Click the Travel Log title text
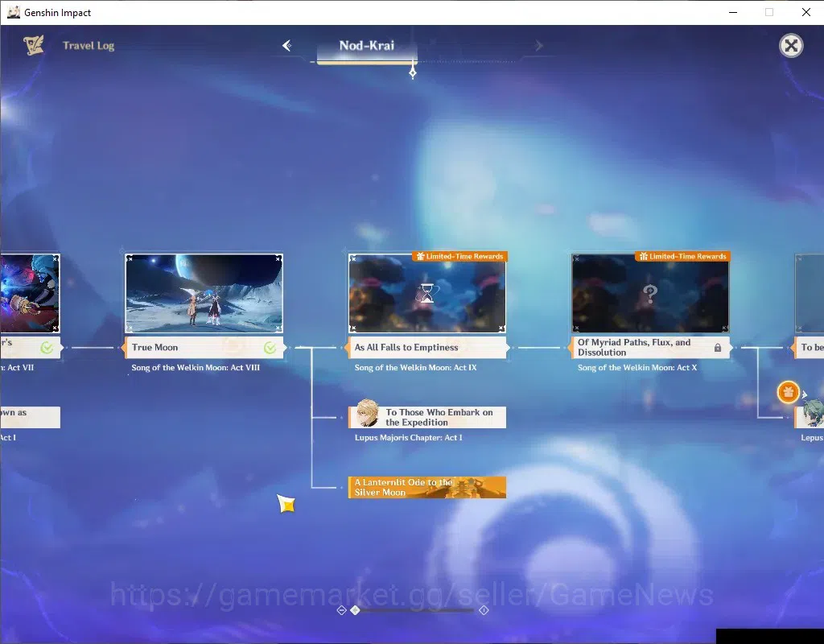The image size is (824, 644). coord(89,46)
